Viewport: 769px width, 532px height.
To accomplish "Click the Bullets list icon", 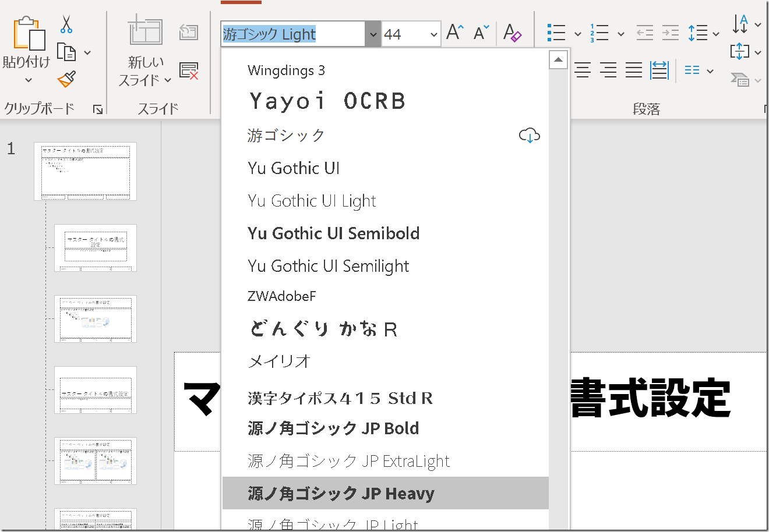I will tap(556, 33).
